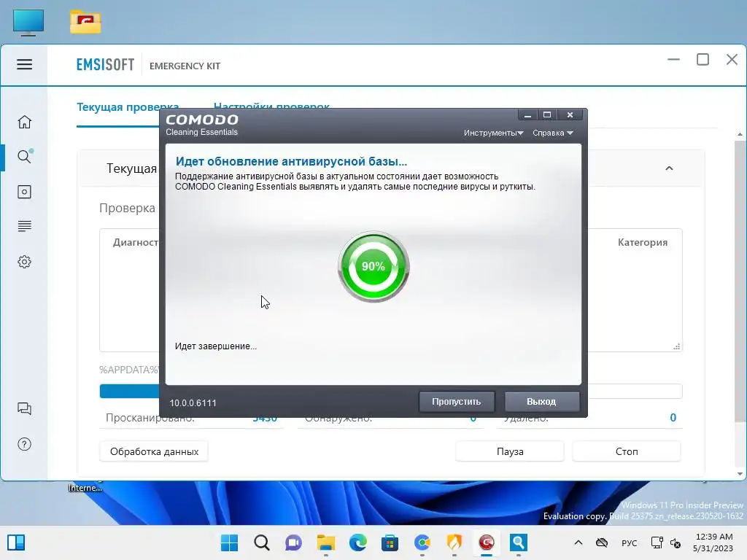Open the orange shield taskbar app icon
The height and width of the screenshot is (560, 747).
coord(454,542)
